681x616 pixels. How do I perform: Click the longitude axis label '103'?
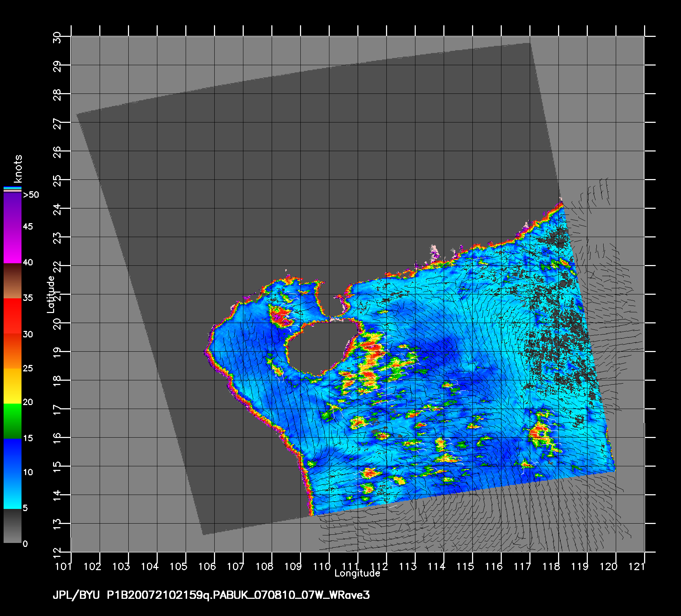(121, 567)
